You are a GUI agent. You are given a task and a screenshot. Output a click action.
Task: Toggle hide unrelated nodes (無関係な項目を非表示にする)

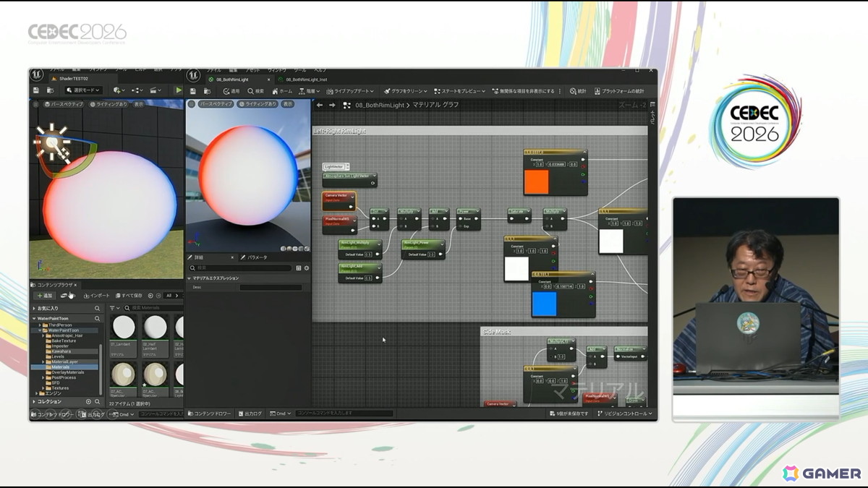tap(523, 91)
